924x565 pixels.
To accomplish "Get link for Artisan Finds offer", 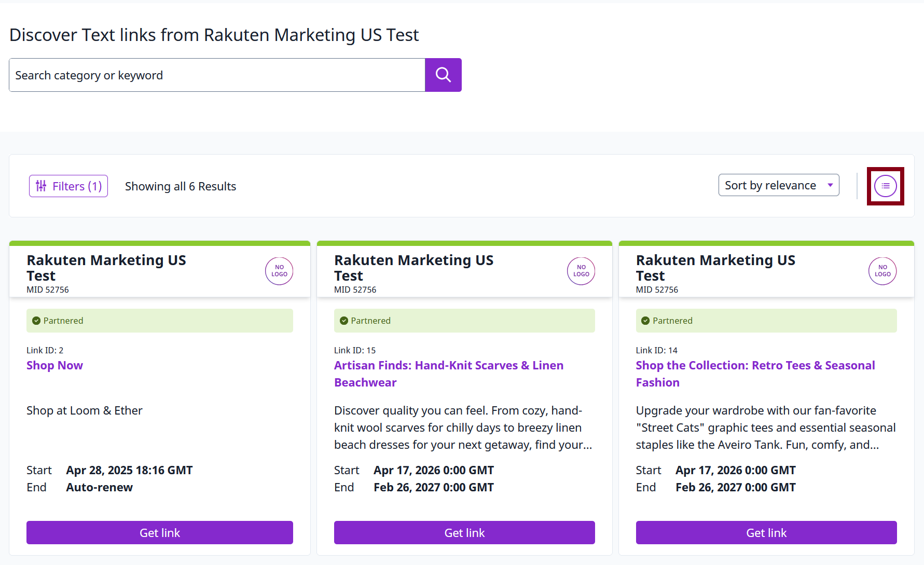I will tap(464, 532).
